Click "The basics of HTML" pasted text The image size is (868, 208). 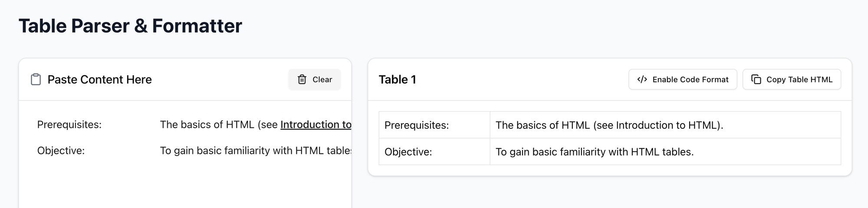pos(207,125)
